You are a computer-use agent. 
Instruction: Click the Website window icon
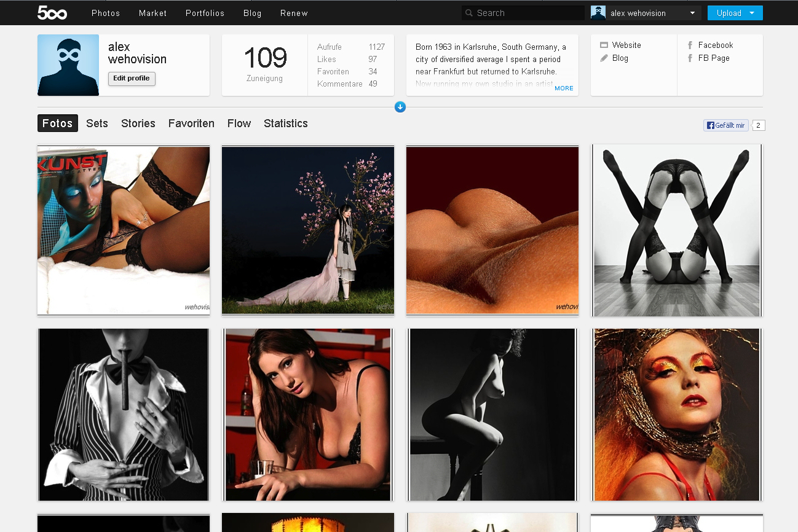tap(604, 45)
